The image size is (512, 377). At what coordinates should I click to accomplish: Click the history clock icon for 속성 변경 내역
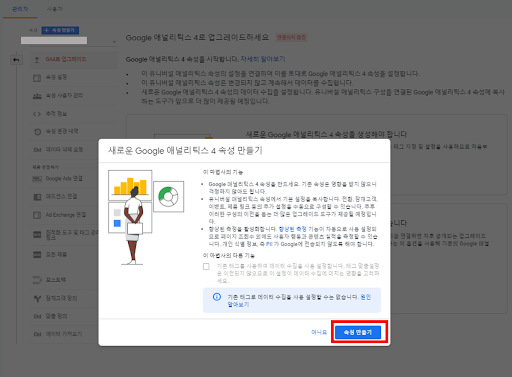pos(37,132)
